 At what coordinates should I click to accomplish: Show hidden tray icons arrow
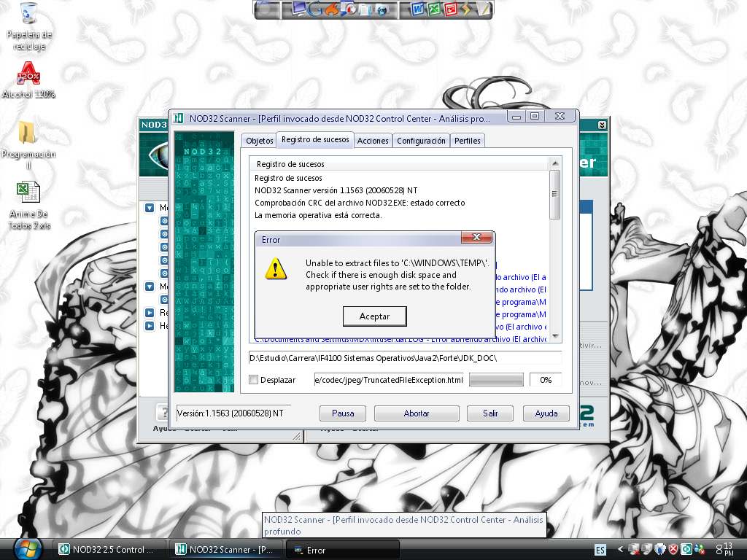[x=620, y=550]
